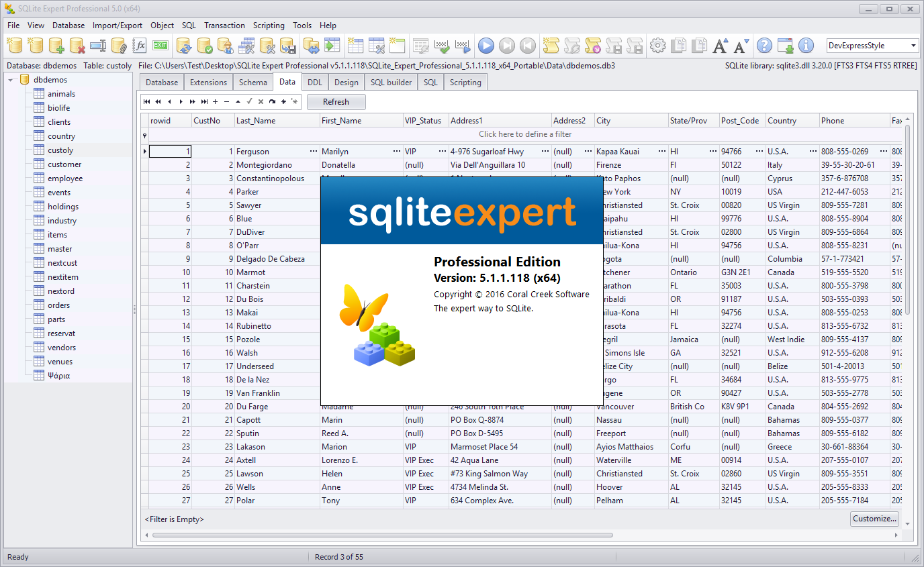Screen dimensions: 924x567
Task: Select the employee table in tree
Action: click(x=65, y=178)
